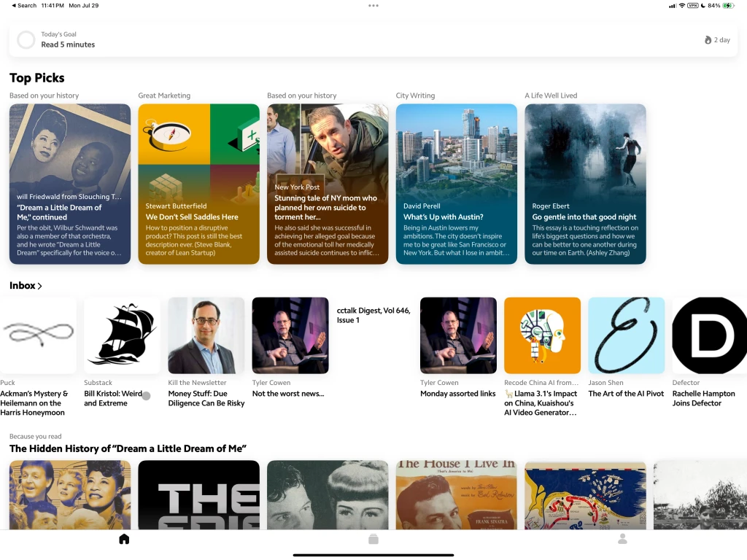Screen dimensions: 747x560
Task: Open the New York Post suicide story
Action: (328, 184)
